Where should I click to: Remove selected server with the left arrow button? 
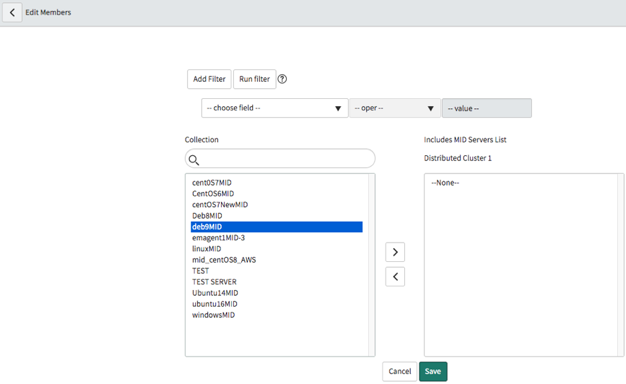click(x=395, y=277)
